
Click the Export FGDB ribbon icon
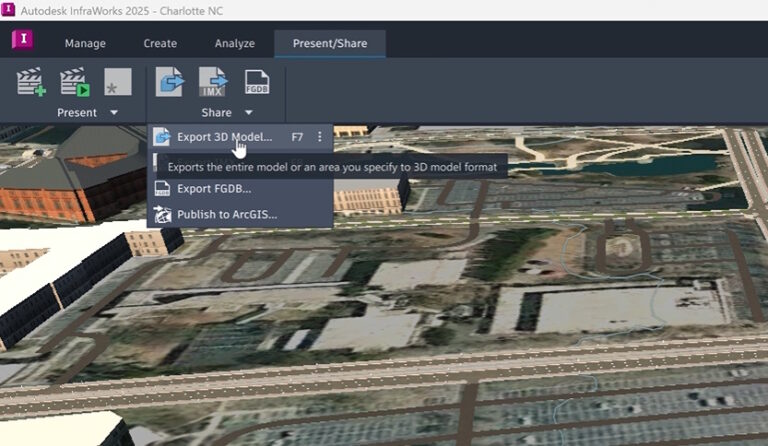tap(257, 82)
